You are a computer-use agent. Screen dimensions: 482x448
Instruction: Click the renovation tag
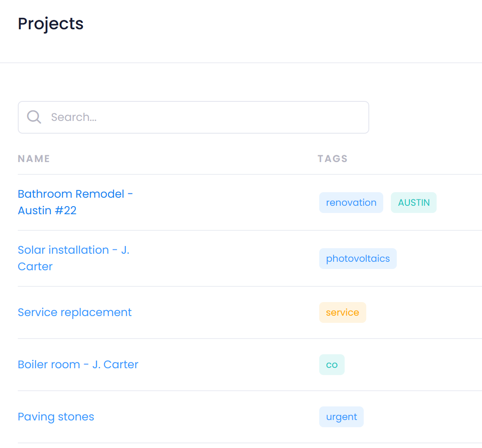click(x=351, y=202)
